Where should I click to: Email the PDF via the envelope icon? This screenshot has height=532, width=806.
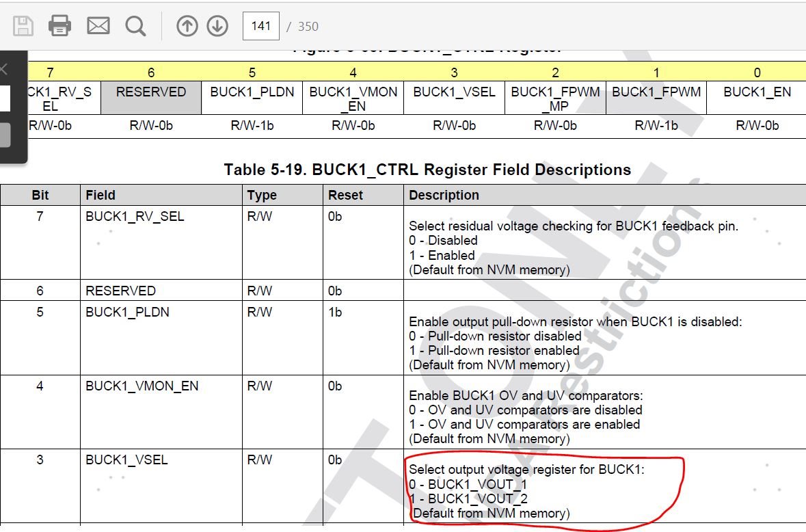point(98,26)
